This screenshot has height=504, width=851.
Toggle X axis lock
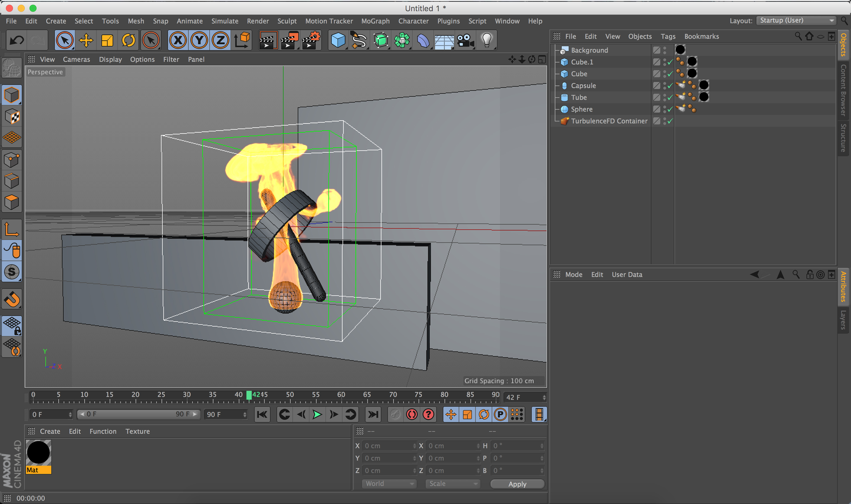178,40
